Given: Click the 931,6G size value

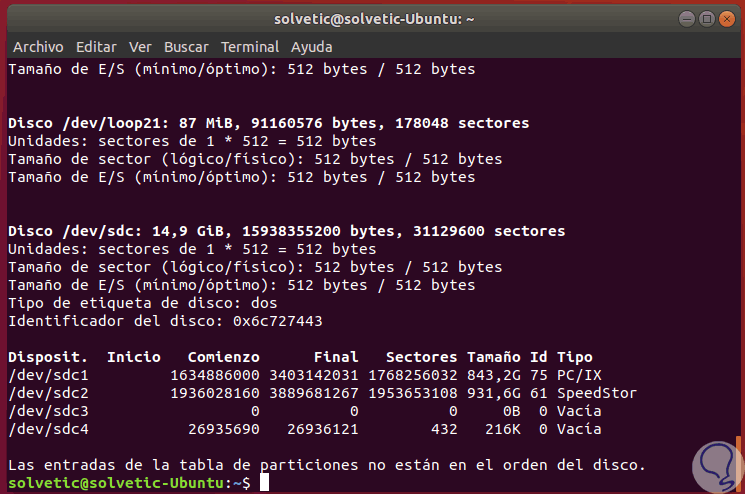Looking at the screenshot, I should (x=494, y=393).
